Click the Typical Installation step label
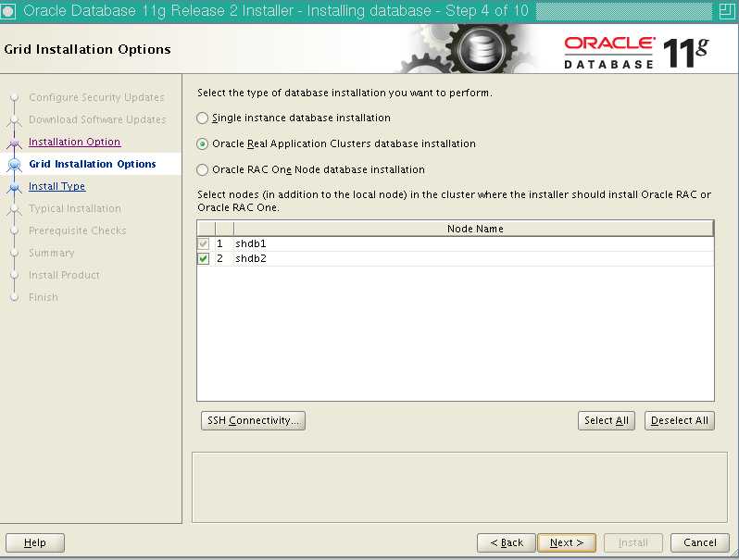The image size is (739, 560). [75, 208]
